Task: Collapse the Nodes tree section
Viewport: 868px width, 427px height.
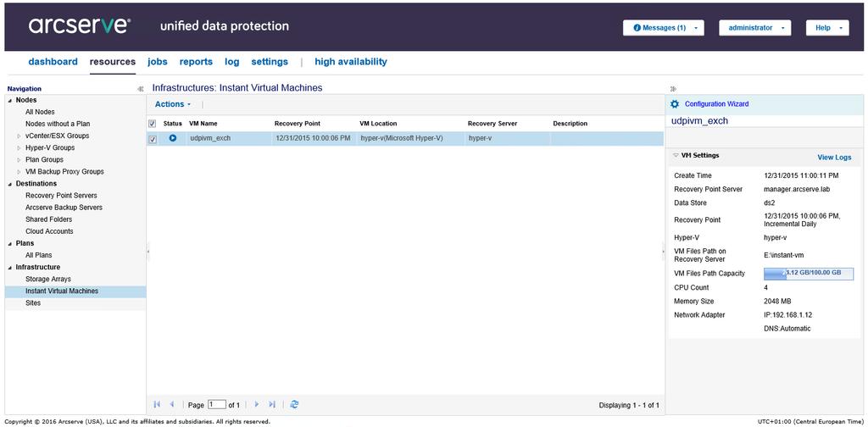Action: pos(10,101)
